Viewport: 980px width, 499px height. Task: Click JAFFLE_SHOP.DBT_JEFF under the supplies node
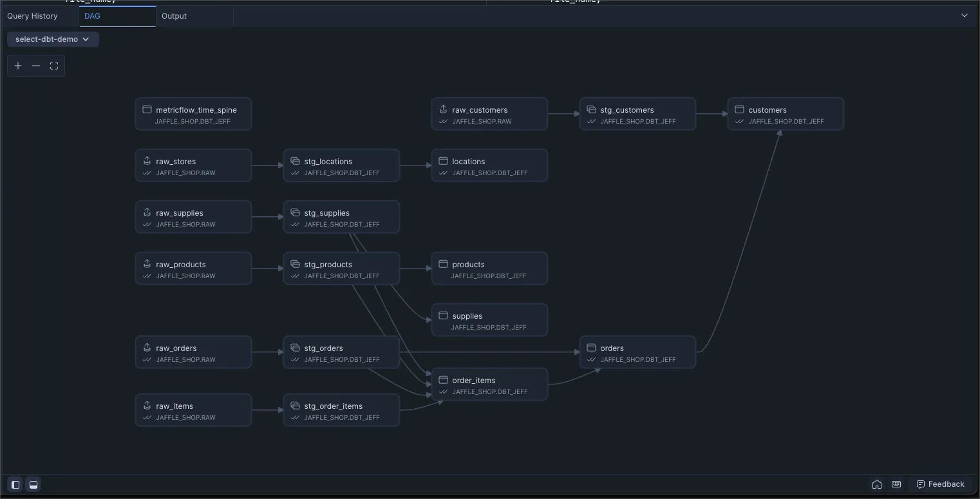click(x=489, y=327)
